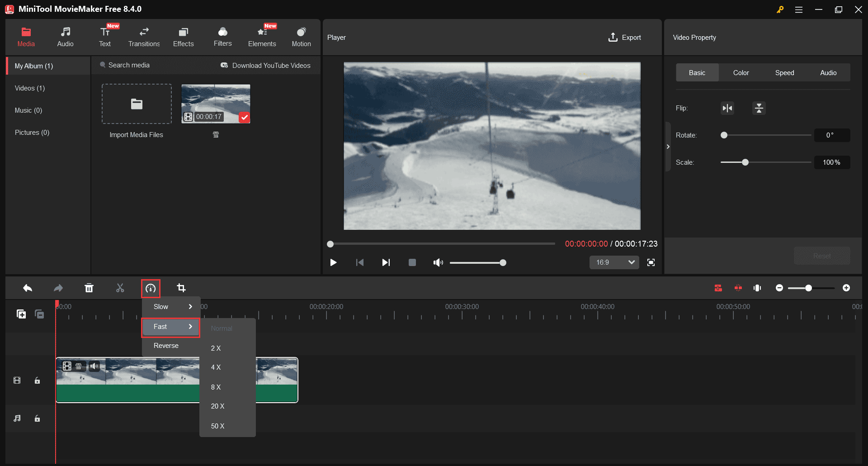Split the clip with the Scissors tool
Screen dimensions: 868x466
[120, 288]
